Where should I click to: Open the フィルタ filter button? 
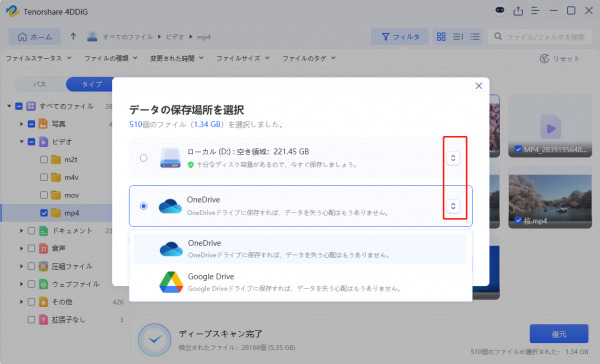[400, 37]
